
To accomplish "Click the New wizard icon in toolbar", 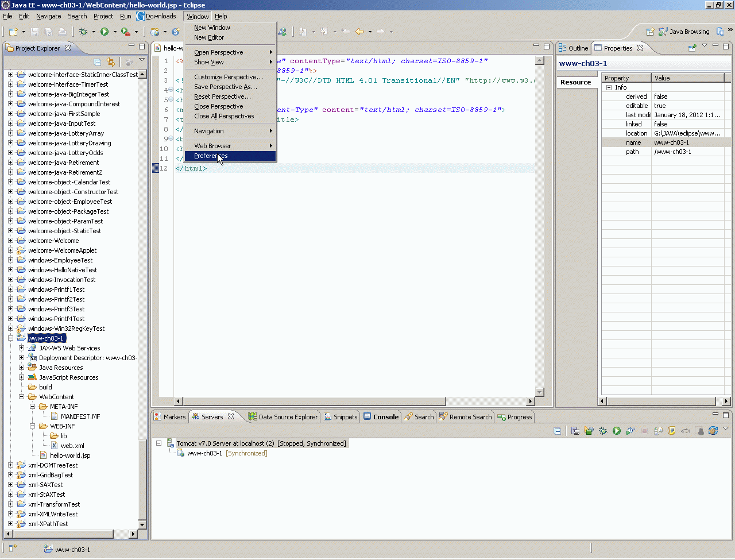I will click(13, 32).
